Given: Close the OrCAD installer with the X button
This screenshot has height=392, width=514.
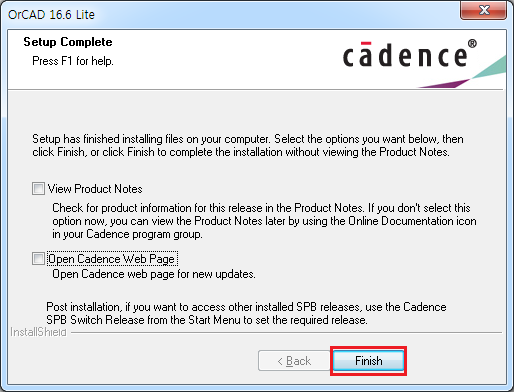Looking at the screenshot, I should [484, 10].
